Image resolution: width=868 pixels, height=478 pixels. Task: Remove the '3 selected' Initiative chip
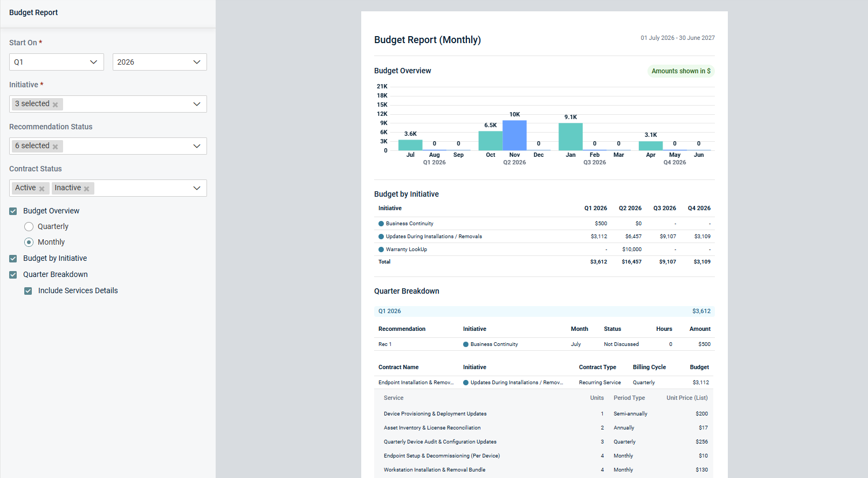[55, 105]
